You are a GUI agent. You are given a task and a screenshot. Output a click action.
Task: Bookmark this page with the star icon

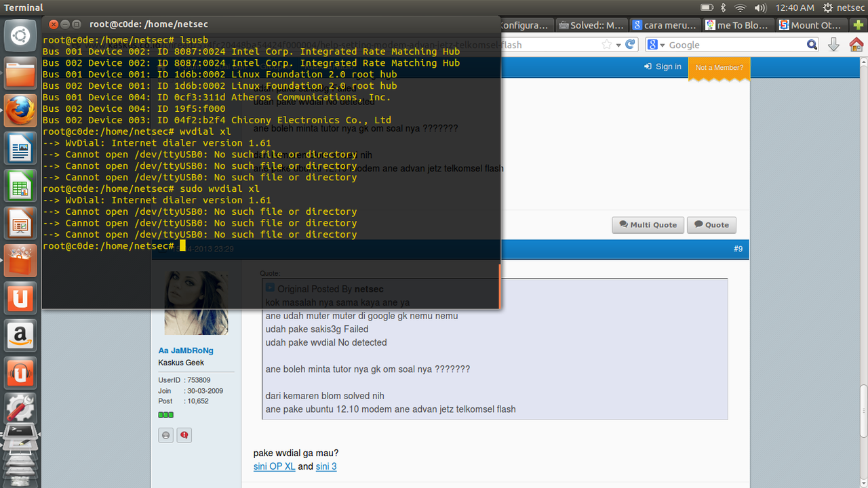pyautogui.click(x=607, y=45)
